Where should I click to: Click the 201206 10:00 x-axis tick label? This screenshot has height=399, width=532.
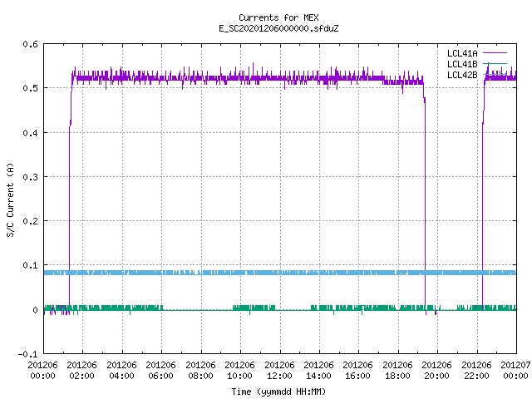[240, 370]
